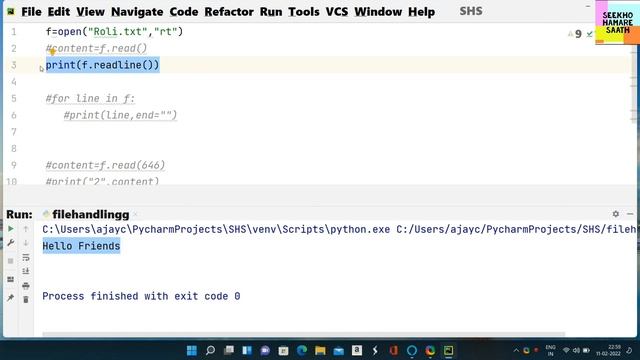Click the horizontal scrollbar of Run console
The width and height of the screenshot is (640, 360).
point(304,334)
